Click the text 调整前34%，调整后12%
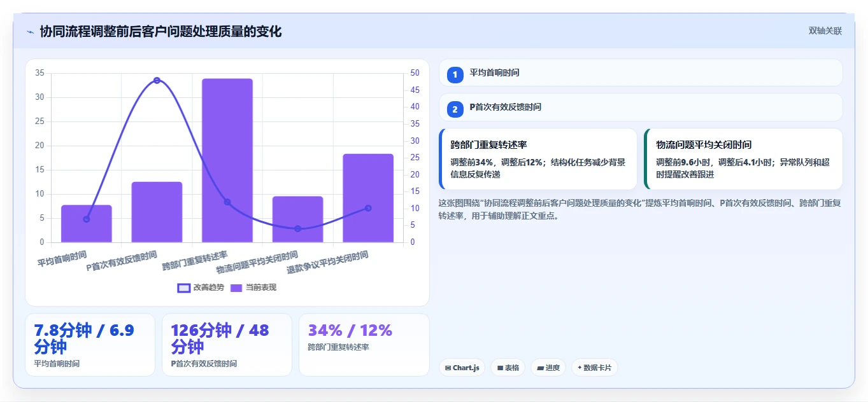The height and width of the screenshot is (402, 868). coord(498,162)
